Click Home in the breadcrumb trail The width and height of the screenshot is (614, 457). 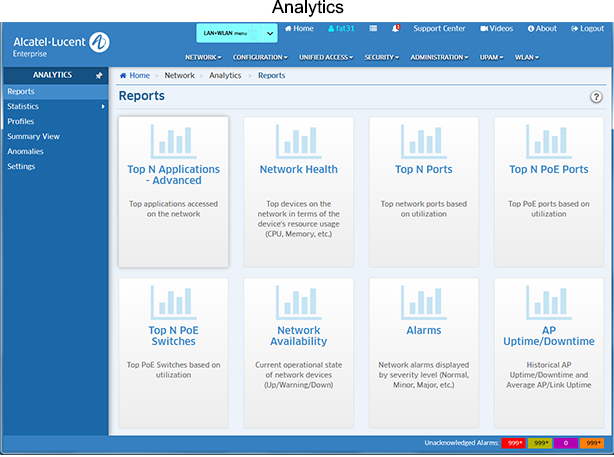point(135,75)
